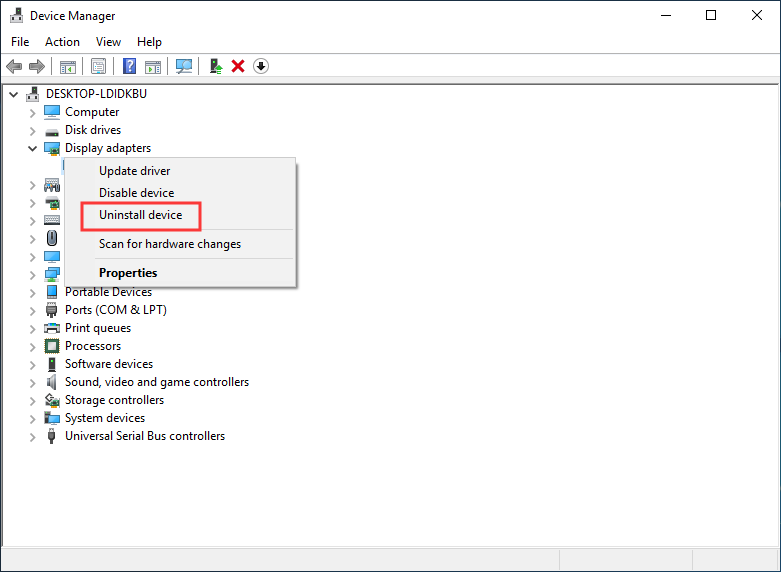This screenshot has height=572, width=781.
Task: Toggle the Show/Hide Console Tree toolbar icon
Action: pyautogui.click(x=68, y=66)
